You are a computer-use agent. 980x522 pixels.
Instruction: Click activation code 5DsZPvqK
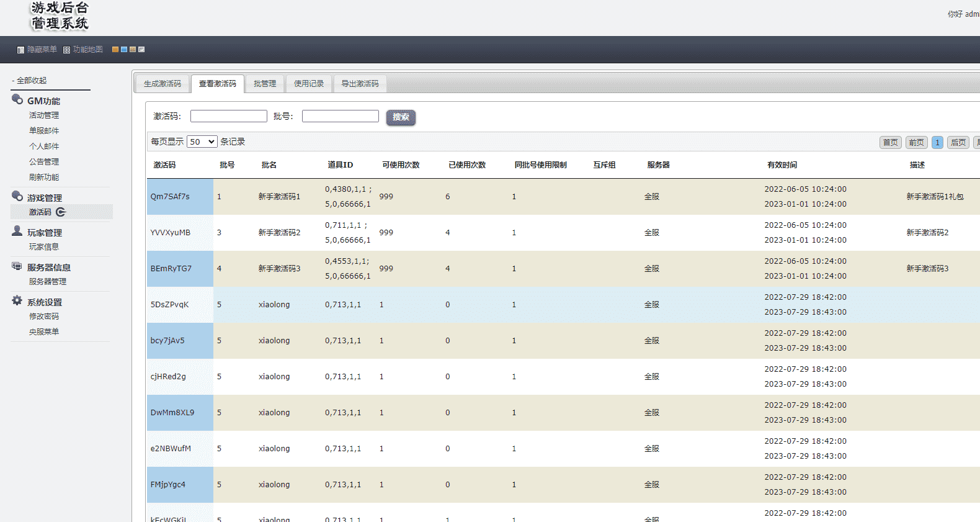(170, 305)
